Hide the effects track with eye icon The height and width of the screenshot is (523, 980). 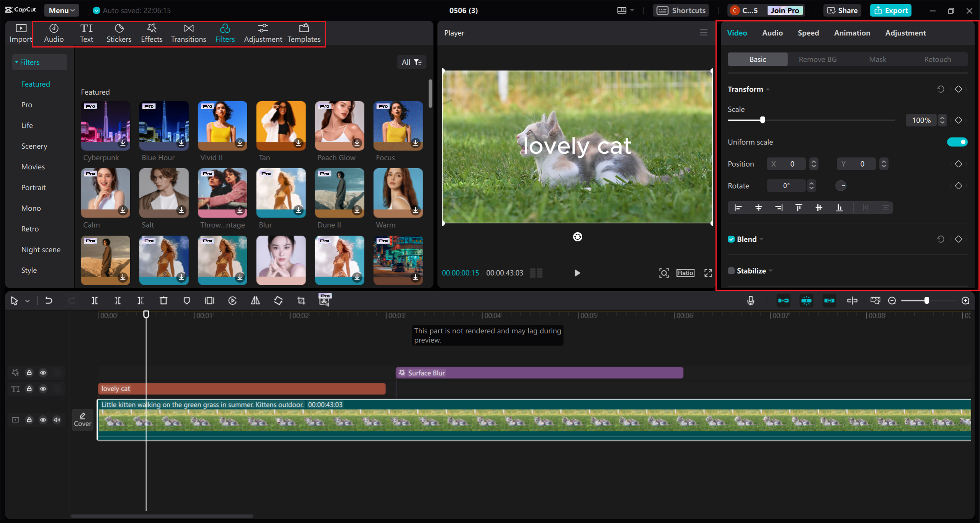(x=43, y=373)
